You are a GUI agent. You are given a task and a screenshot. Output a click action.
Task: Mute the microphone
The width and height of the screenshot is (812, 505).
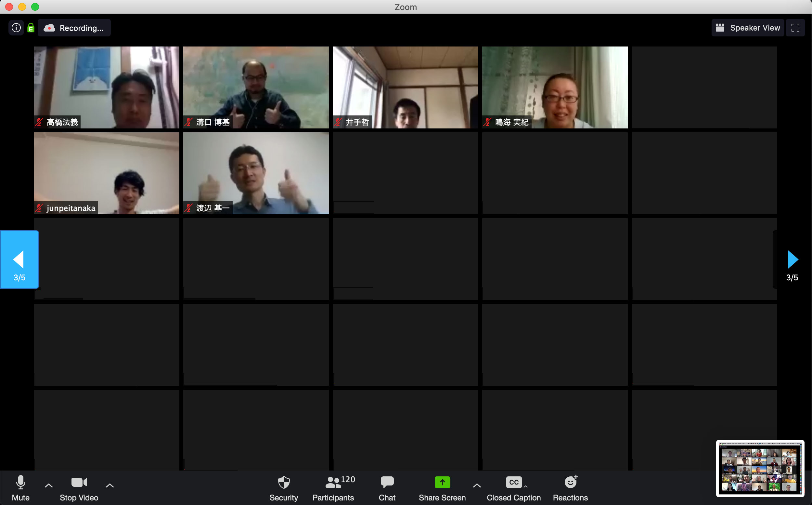coord(21,488)
